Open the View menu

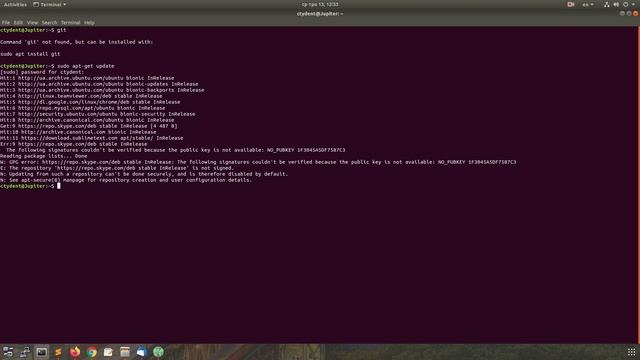click(32, 22)
